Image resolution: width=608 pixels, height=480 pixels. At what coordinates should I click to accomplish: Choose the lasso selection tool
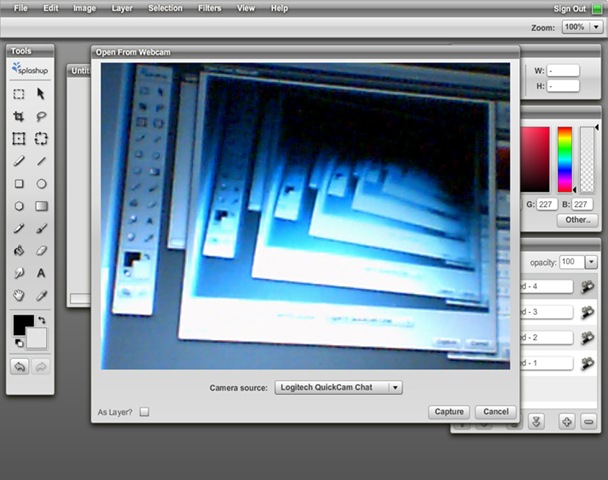[42, 116]
